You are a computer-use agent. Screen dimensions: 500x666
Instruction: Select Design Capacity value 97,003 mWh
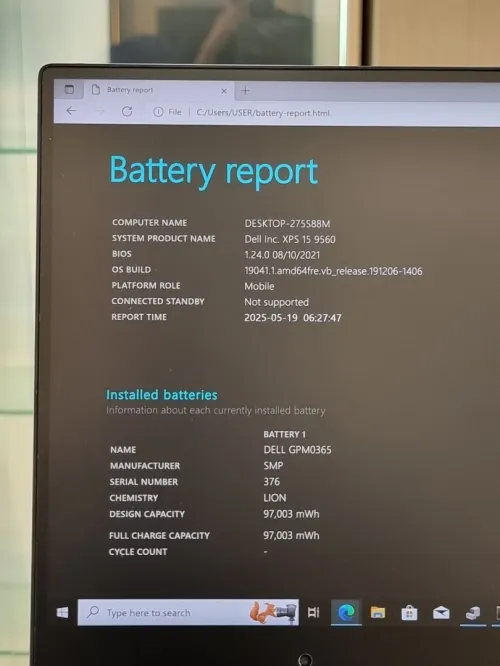(x=291, y=514)
